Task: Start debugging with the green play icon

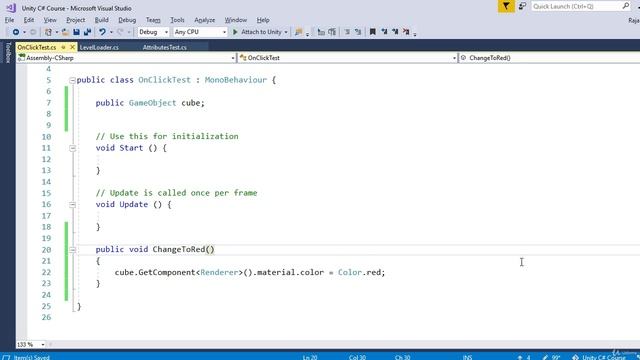Action: point(235,32)
